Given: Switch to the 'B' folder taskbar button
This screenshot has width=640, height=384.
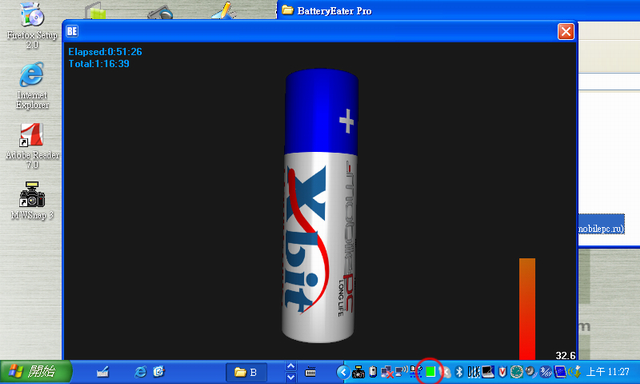Looking at the screenshot, I should click(247, 372).
